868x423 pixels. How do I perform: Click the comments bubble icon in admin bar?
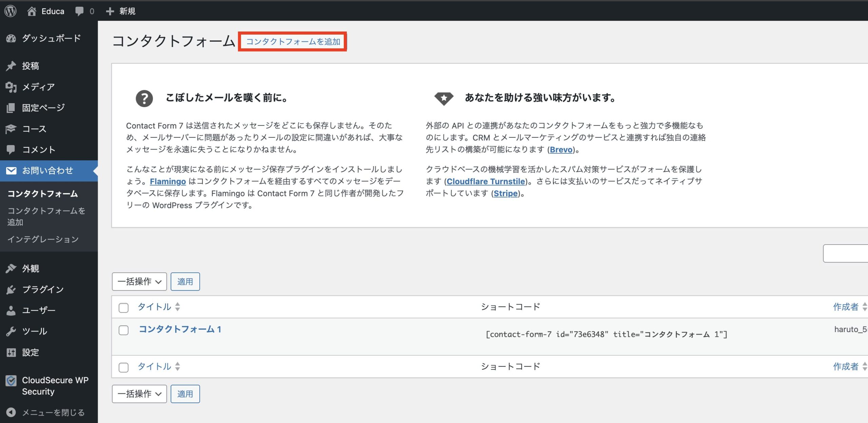[x=79, y=11]
